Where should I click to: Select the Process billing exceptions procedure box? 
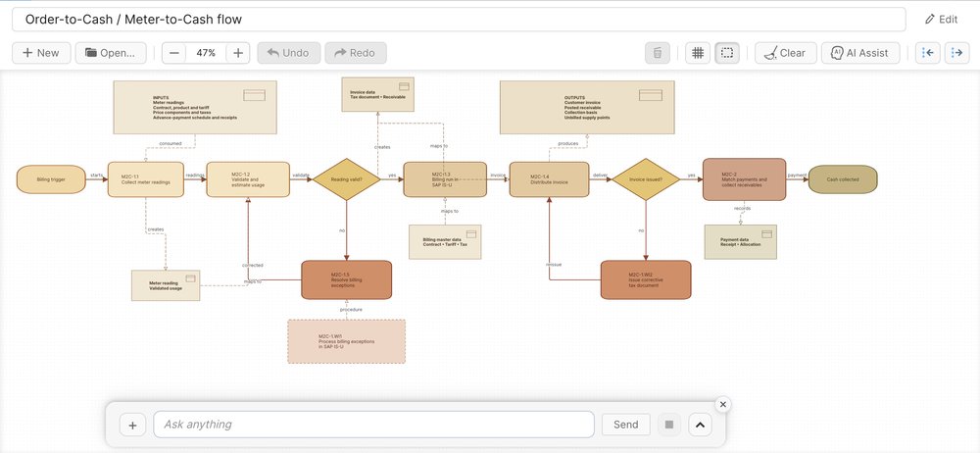coord(346,341)
